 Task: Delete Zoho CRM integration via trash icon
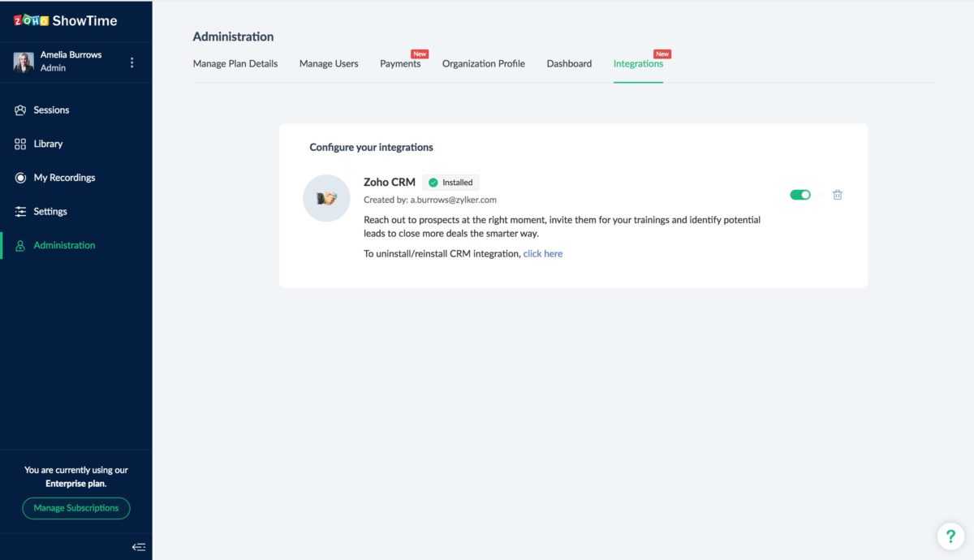pos(838,195)
